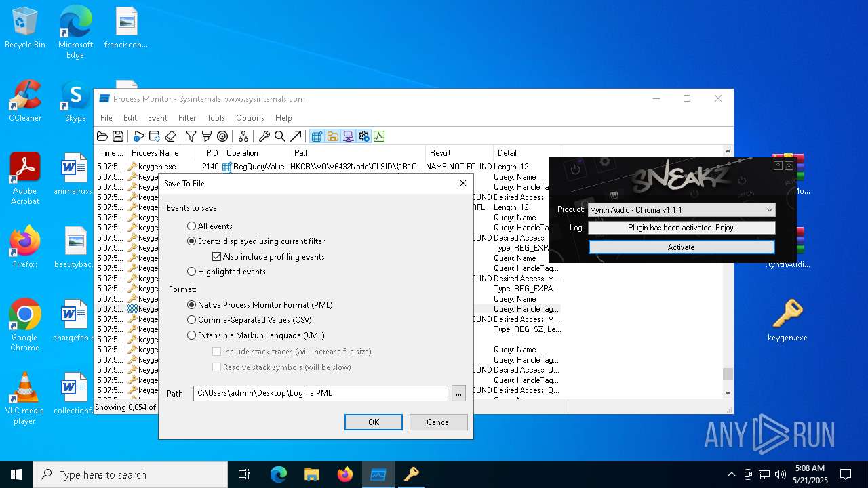The height and width of the screenshot is (488, 868).
Task: Click the Highlight marker icon
Action: (x=207, y=136)
